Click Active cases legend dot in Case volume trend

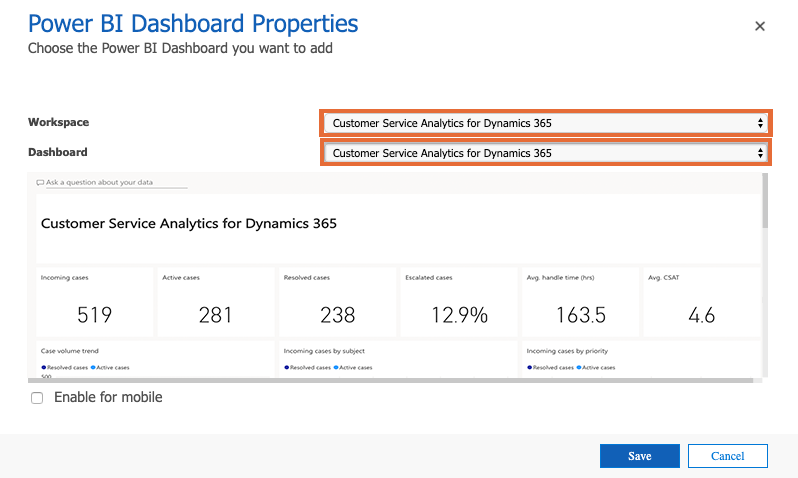[93, 367]
